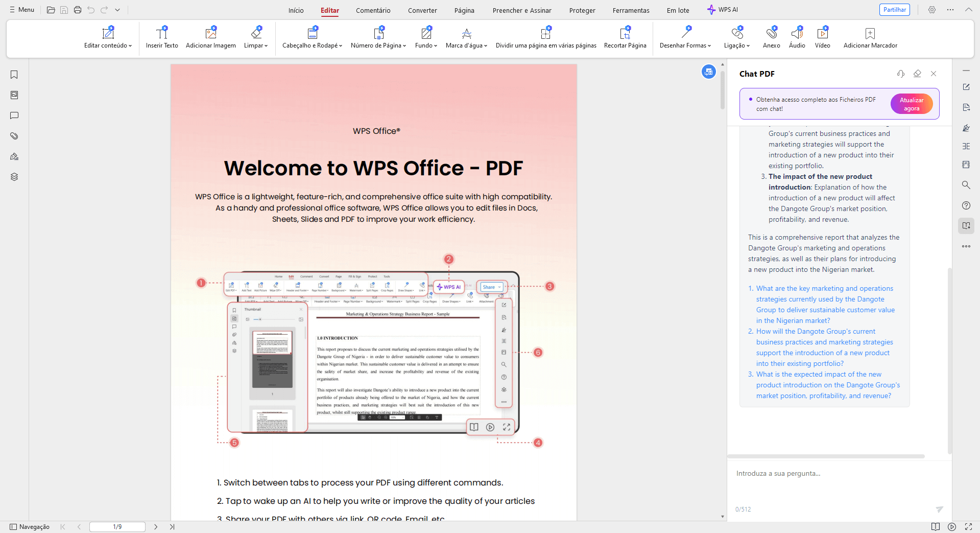
Task: Click the Adicionar Marcador tool
Action: point(870,38)
